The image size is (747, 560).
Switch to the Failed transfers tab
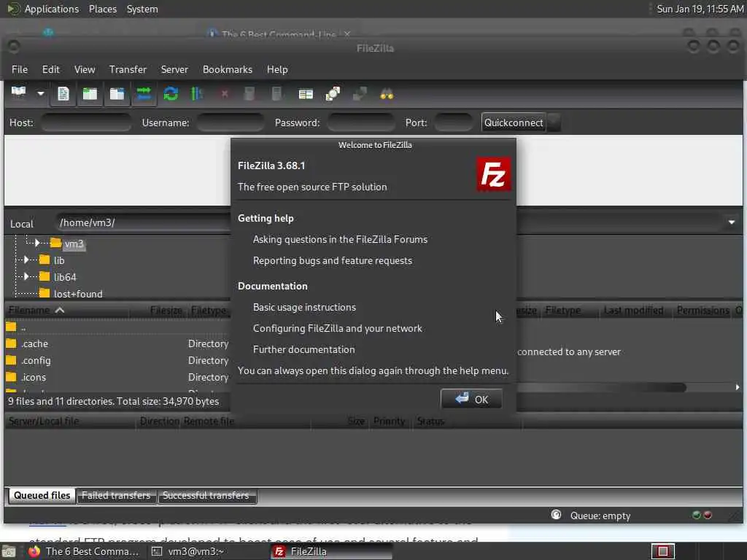pyautogui.click(x=116, y=495)
